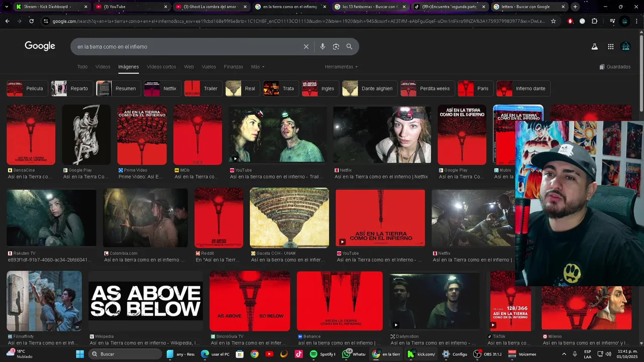Filter images by 'Perdita weeks' chip
The height and width of the screenshot is (362, 644).
428,88
